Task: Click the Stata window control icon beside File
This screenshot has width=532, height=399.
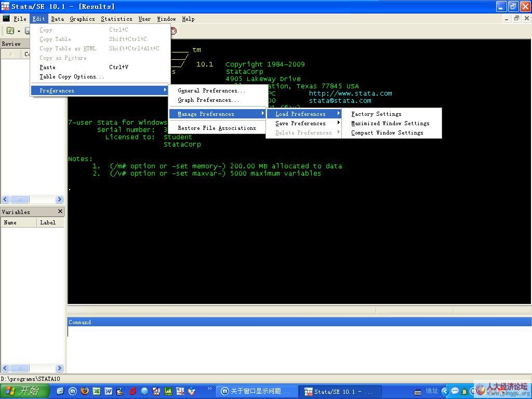Action: point(6,19)
